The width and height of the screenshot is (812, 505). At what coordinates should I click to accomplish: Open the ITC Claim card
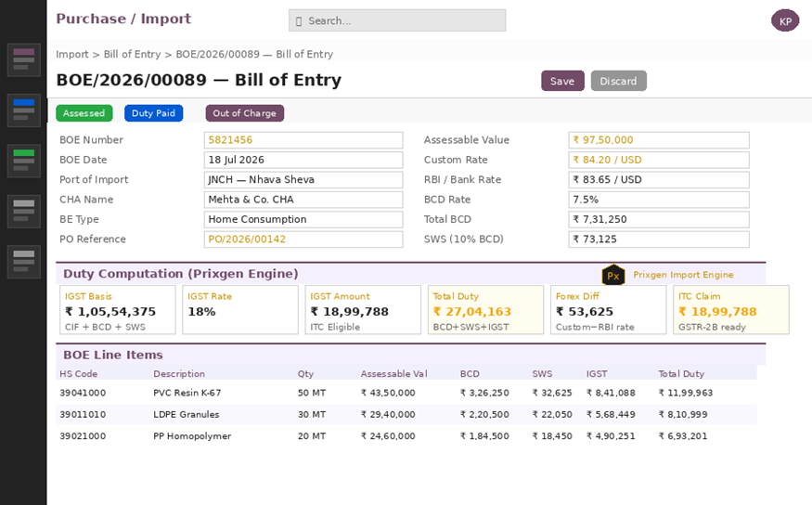click(731, 310)
